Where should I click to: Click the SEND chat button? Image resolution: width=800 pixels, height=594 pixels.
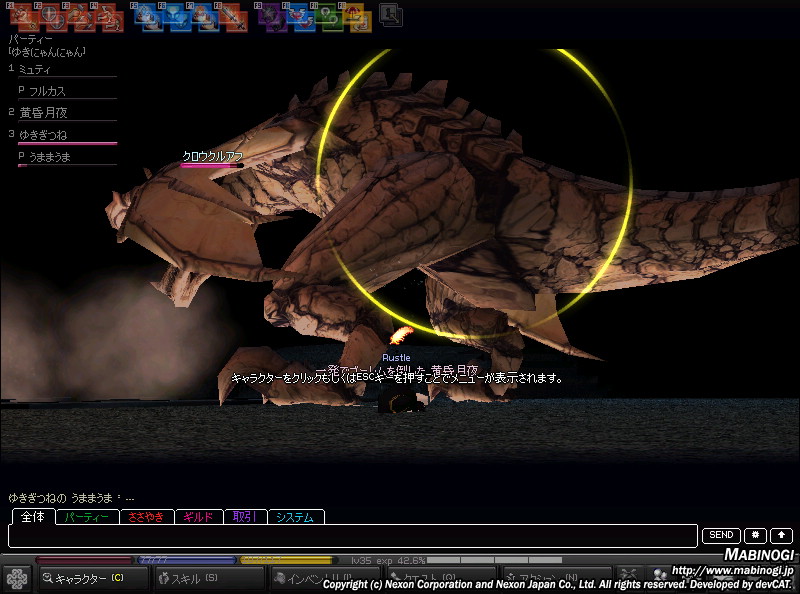[721, 535]
